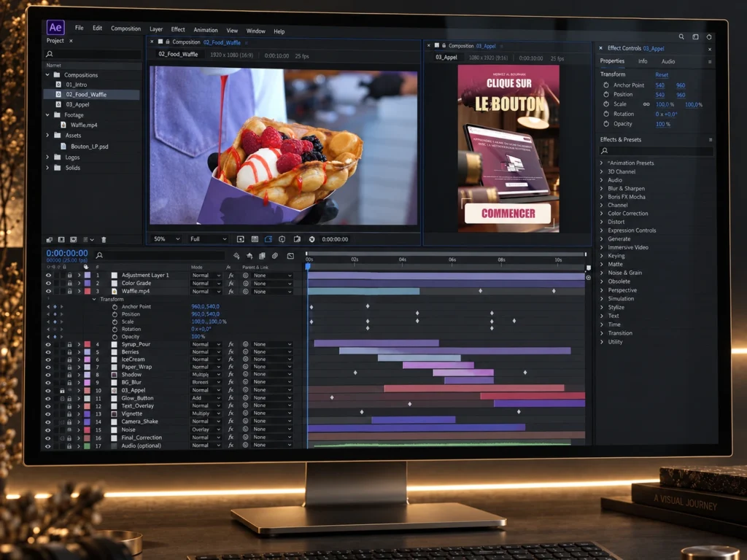Click the timeline current time 0:00:00:00
The width and height of the screenshot is (747, 560).
click(x=67, y=253)
